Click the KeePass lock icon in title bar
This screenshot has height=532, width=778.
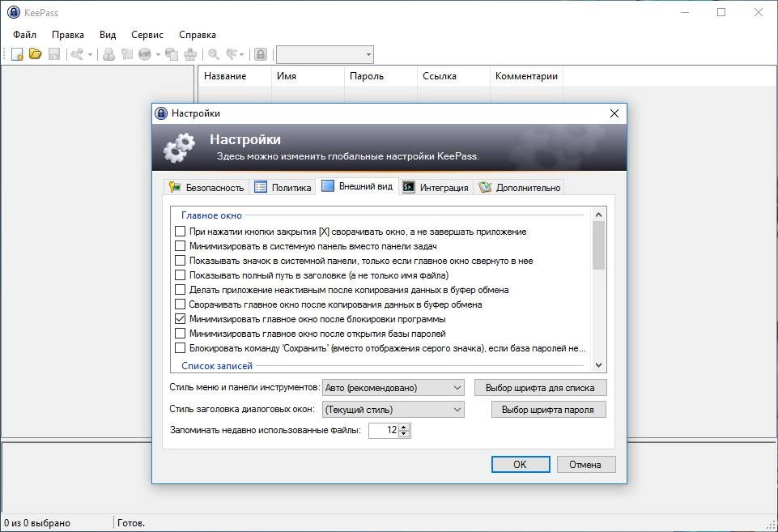click(x=14, y=12)
